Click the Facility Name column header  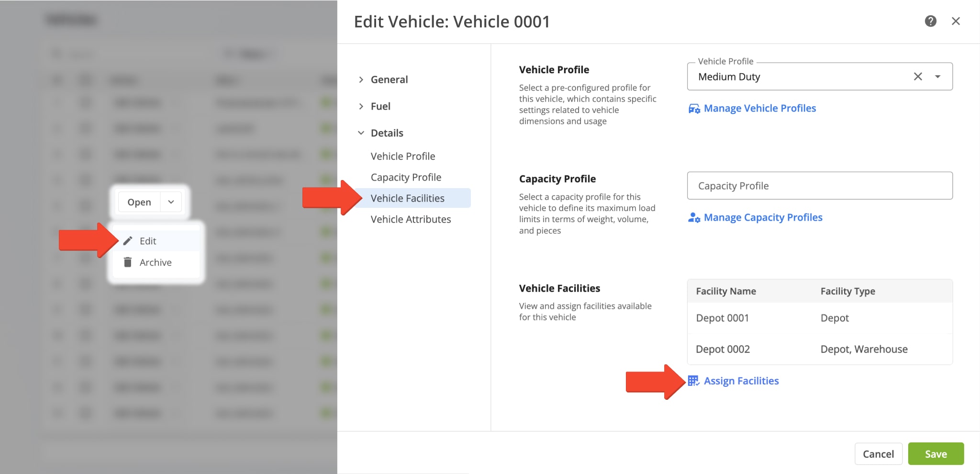(x=726, y=291)
